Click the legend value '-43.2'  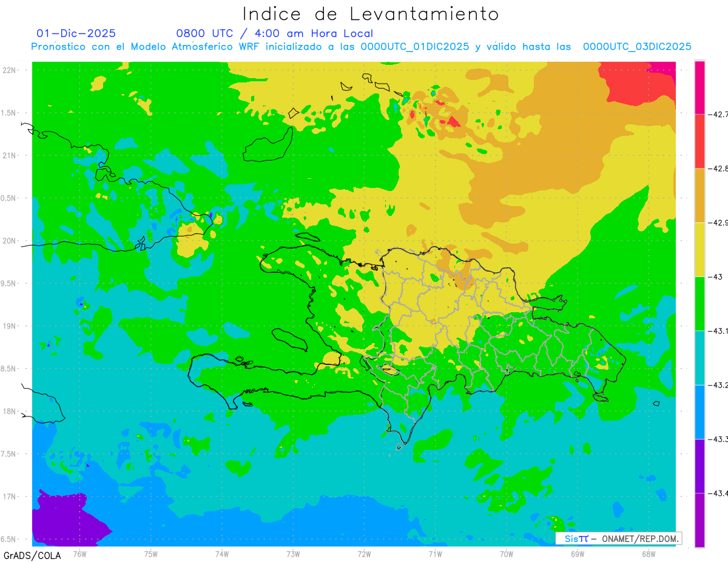point(718,385)
